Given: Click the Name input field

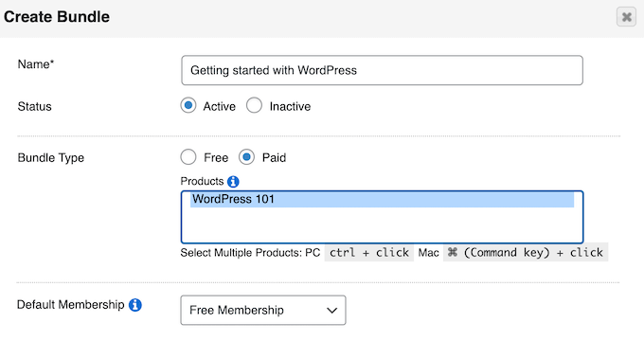Looking at the screenshot, I should 382,70.
